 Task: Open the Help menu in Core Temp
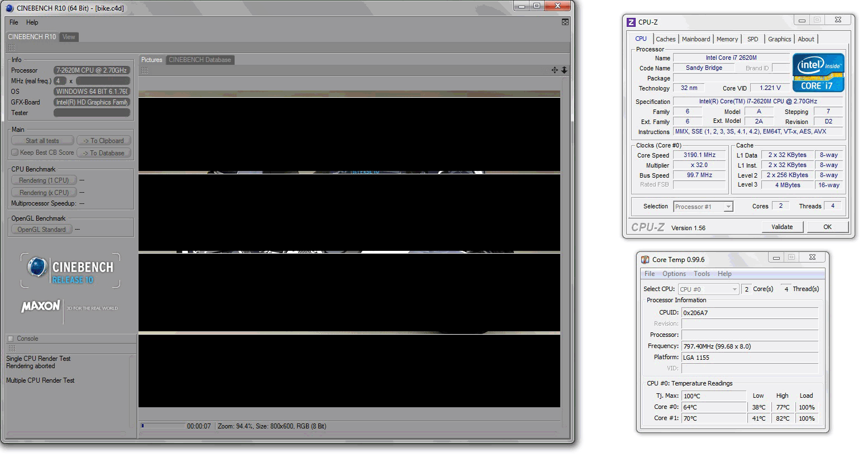click(724, 274)
